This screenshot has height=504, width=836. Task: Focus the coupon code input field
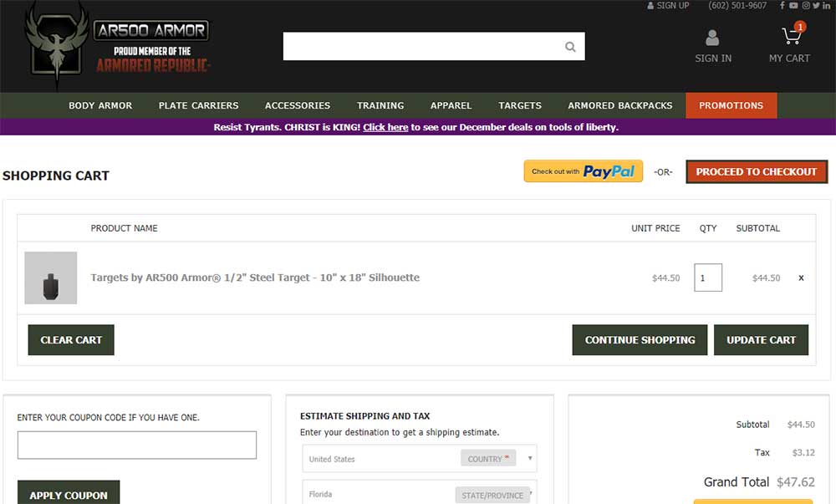pyautogui.click(x=137, y=445)
